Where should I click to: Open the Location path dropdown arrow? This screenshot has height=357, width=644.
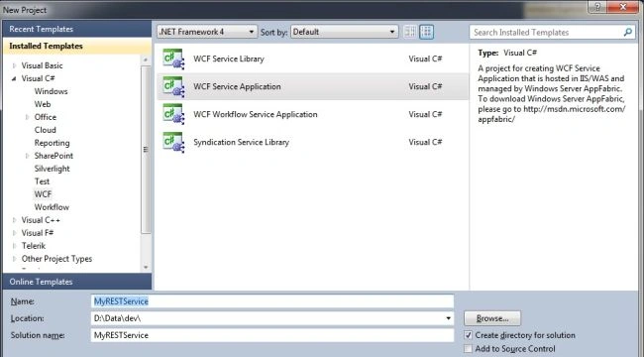(448, 318)
